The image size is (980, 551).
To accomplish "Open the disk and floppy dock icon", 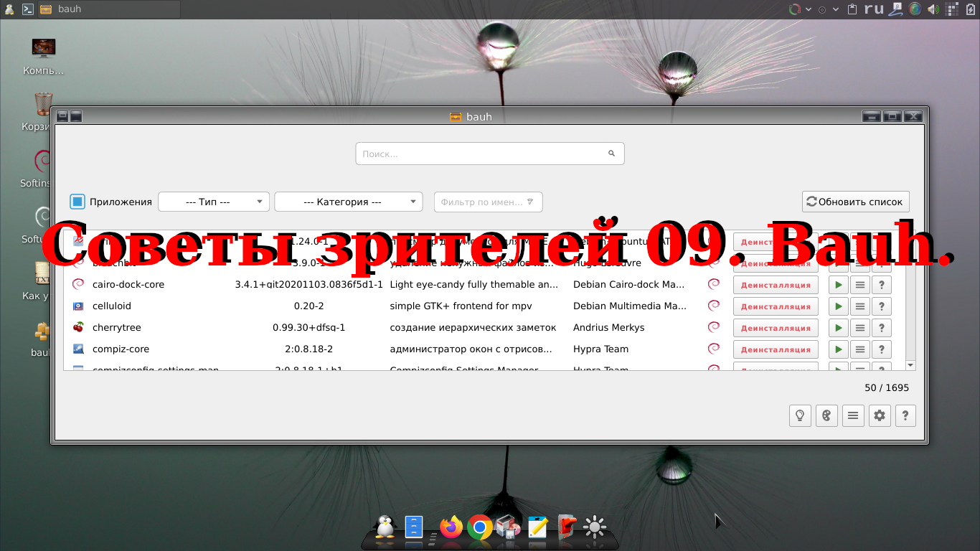I will (x=508, y=527).
